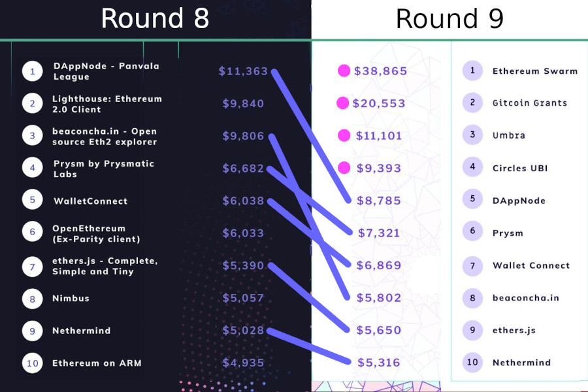Select the $5,316 amount
This screenshot has height=392, width=588.
click(x=379, y=363)
